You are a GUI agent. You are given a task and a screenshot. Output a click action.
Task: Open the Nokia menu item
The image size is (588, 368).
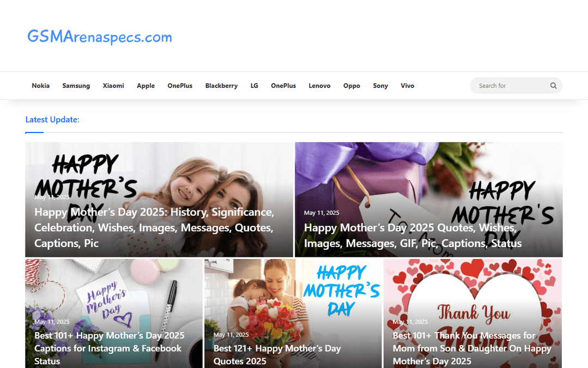[40, 86]
